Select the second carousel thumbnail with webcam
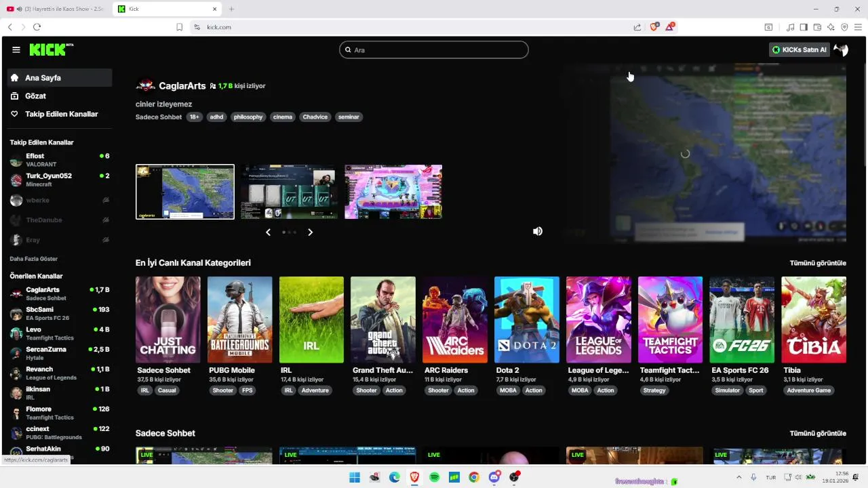Screen dimensions: 868x488 (289, 192)
